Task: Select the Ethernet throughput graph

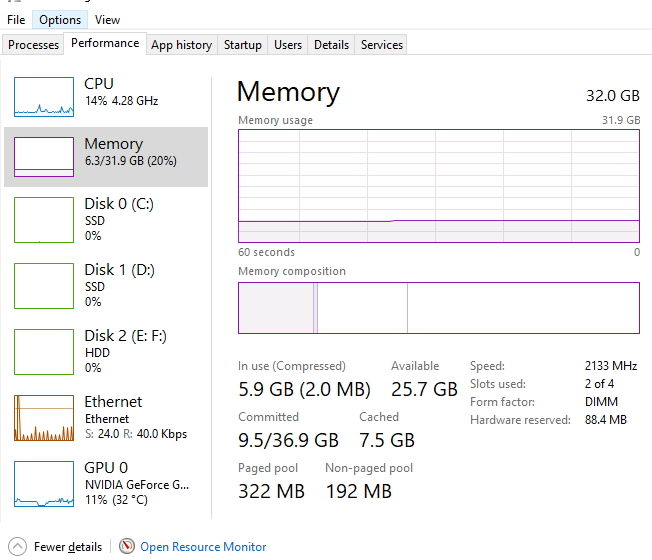Action: coord(44,418)
